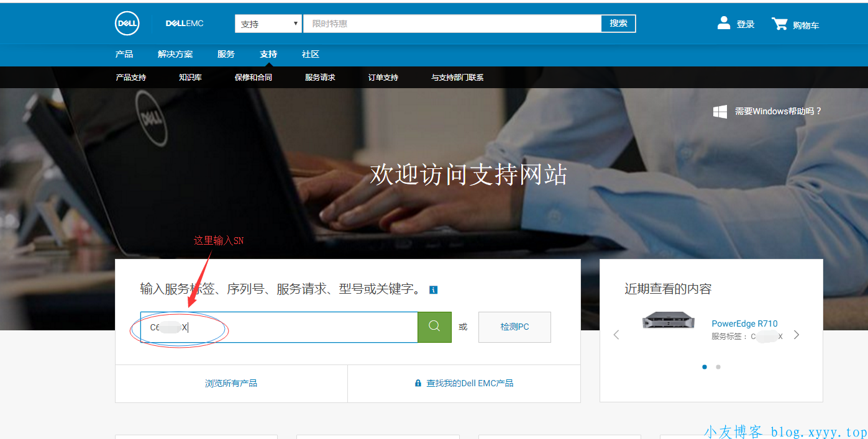Open the 浏览所有产品 link

click(231, 384)
